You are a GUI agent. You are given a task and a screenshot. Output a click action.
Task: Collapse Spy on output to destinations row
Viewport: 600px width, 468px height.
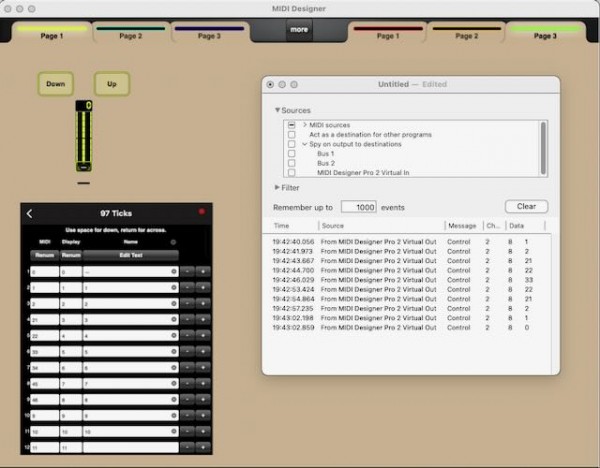click(305, 144)
